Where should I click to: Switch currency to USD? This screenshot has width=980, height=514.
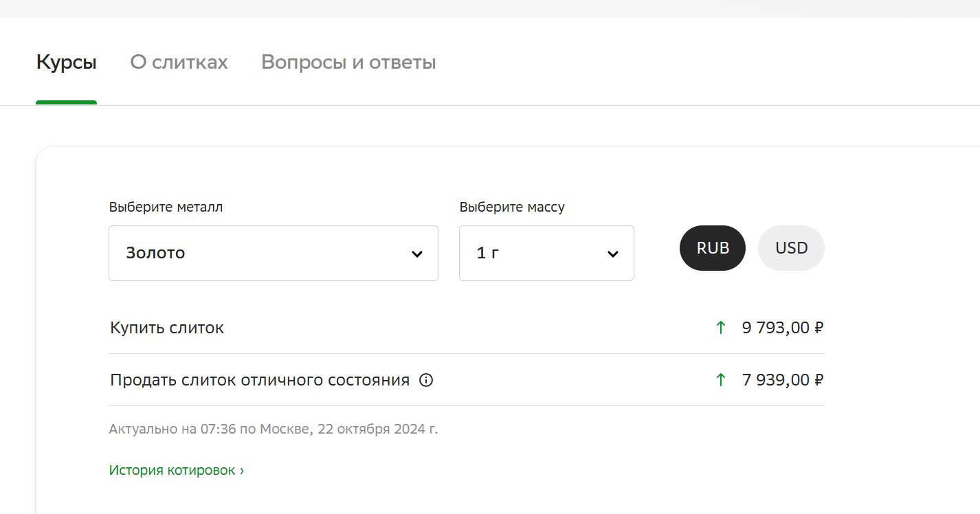click(791, 248)
